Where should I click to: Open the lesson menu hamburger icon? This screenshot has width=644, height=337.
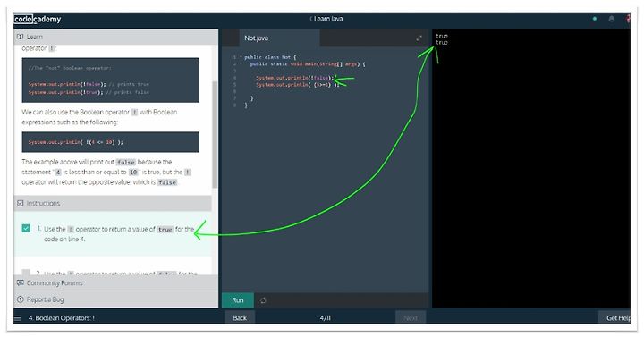click(x=18, y=318)
